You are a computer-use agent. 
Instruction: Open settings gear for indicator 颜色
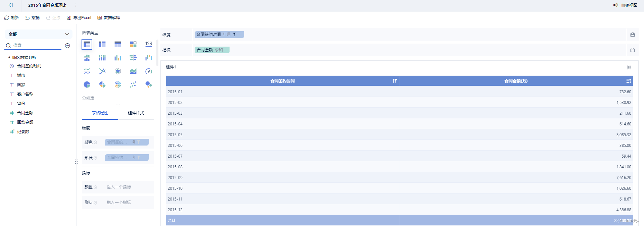(95, 187)
